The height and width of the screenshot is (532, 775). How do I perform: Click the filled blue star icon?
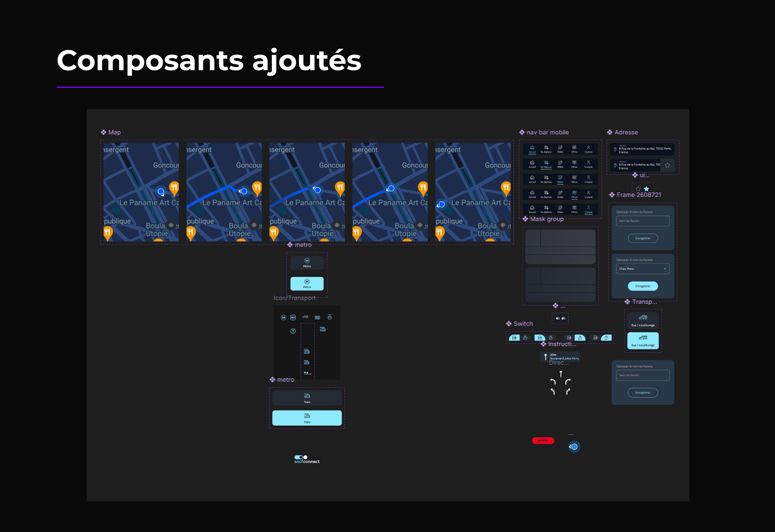646,189
